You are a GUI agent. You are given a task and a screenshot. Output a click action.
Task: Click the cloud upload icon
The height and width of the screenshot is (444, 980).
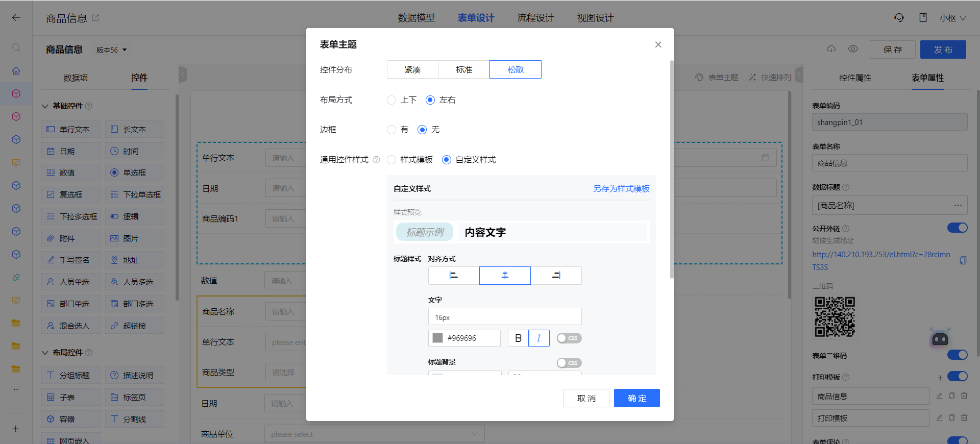tap(831, 49)
